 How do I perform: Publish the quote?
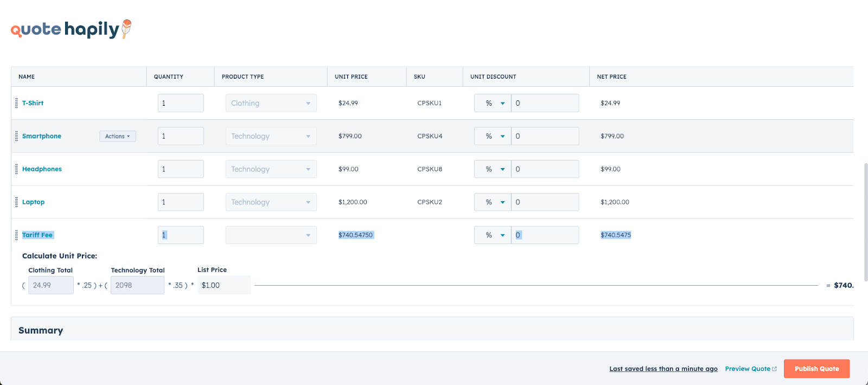816,369
